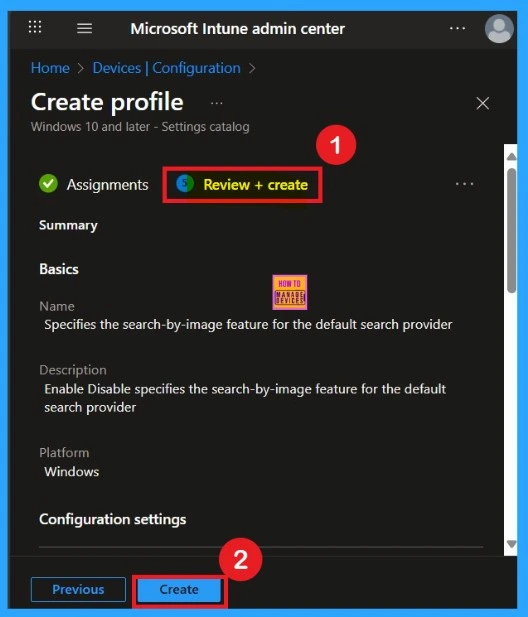
Task: Close the Create profile pane
Action: 482,103
